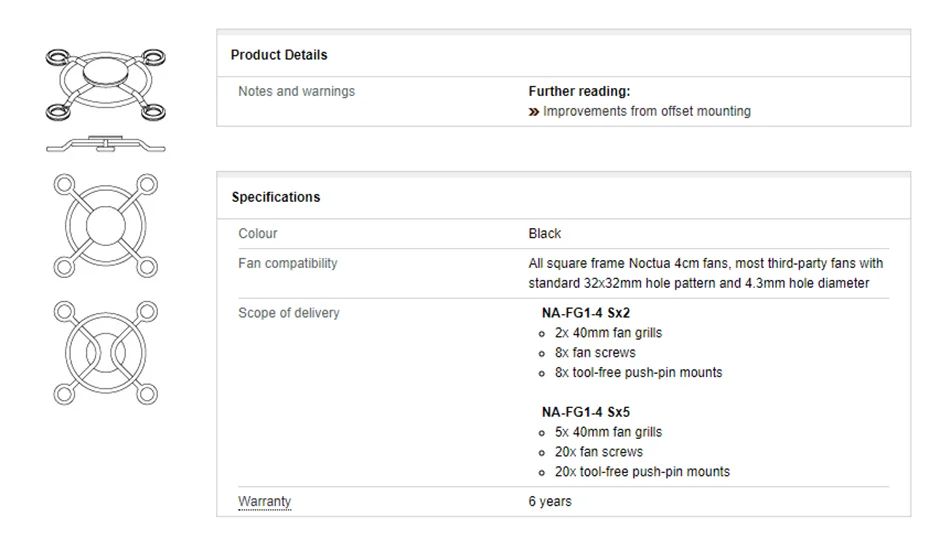Click the Warranty label with dotted underline

(x=264, y=501)
